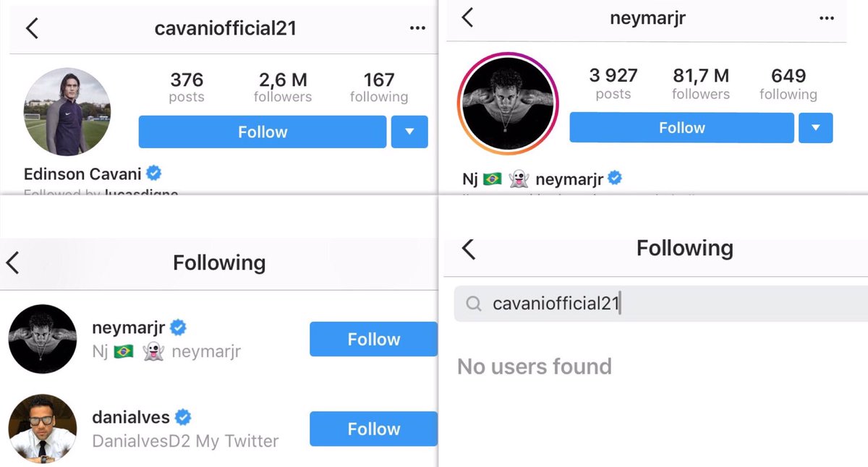Tap search magnifier icon in Following search

point(474,304)
